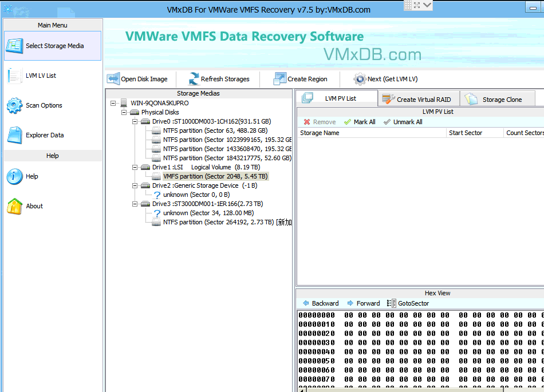The width and height of the screenshot is (544, 392).
Task: Switch to the Create Virtual RAID tab
Action: [x=419, y=99]
